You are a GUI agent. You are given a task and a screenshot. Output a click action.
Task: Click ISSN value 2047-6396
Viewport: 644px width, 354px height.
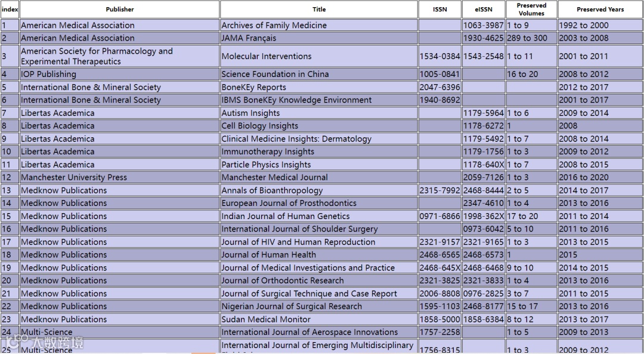point(440,87)
